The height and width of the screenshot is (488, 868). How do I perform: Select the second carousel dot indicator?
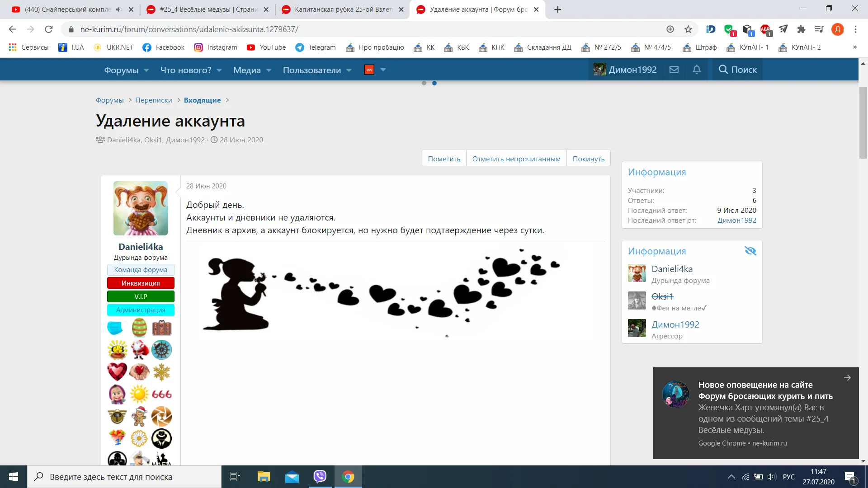pos(434,83)
